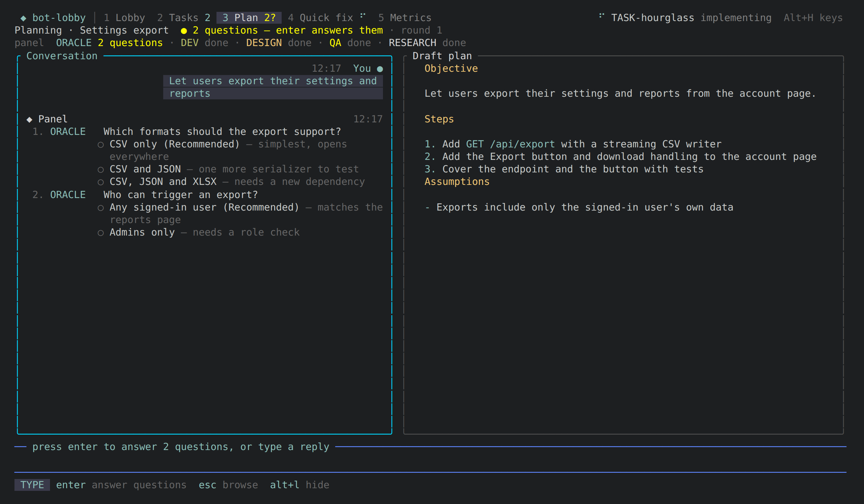
Task: Click step 3 Cover the endpoint with tests
Action: point(564,169)
